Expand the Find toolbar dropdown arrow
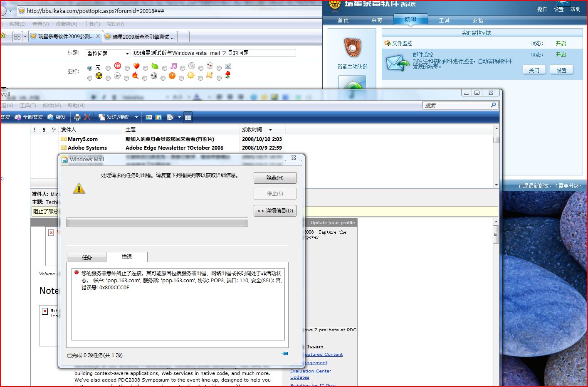 coord(179,117)
